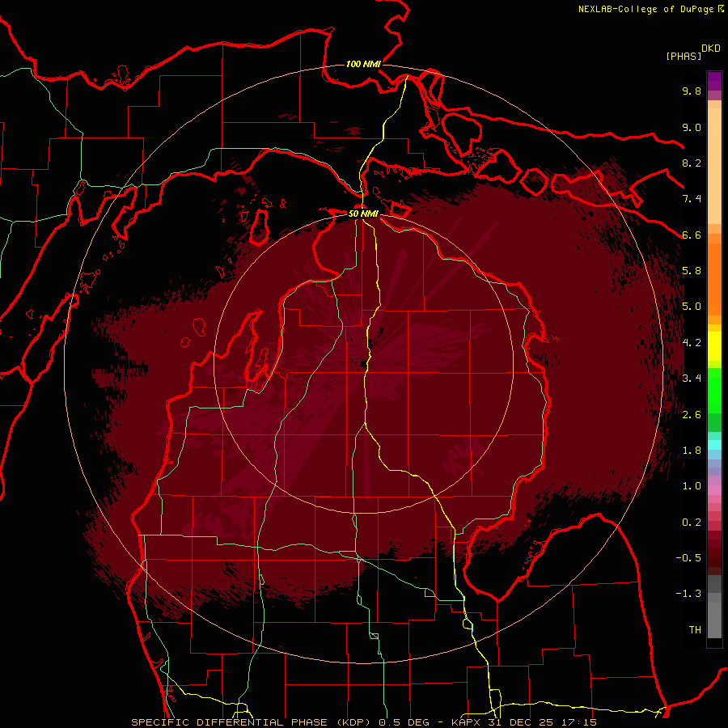
Task: Click the 2.6 legend value
Action: (x=692, y=415)
